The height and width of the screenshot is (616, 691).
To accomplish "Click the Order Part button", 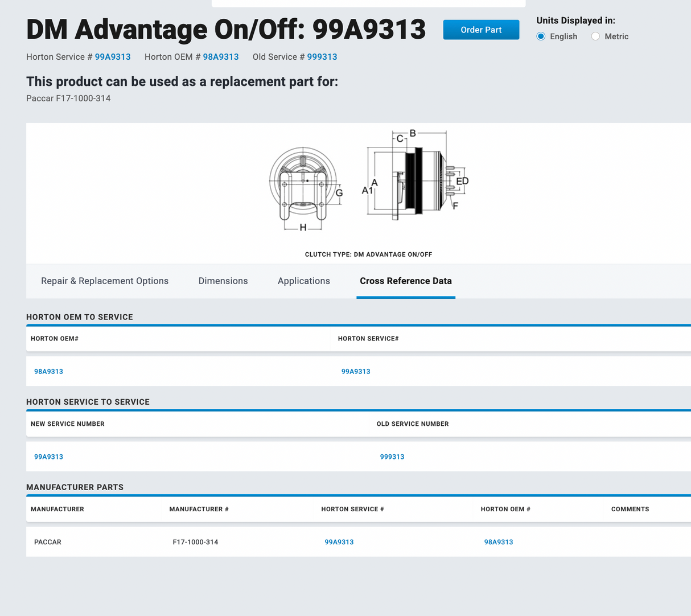I will (x=481, y=30).
